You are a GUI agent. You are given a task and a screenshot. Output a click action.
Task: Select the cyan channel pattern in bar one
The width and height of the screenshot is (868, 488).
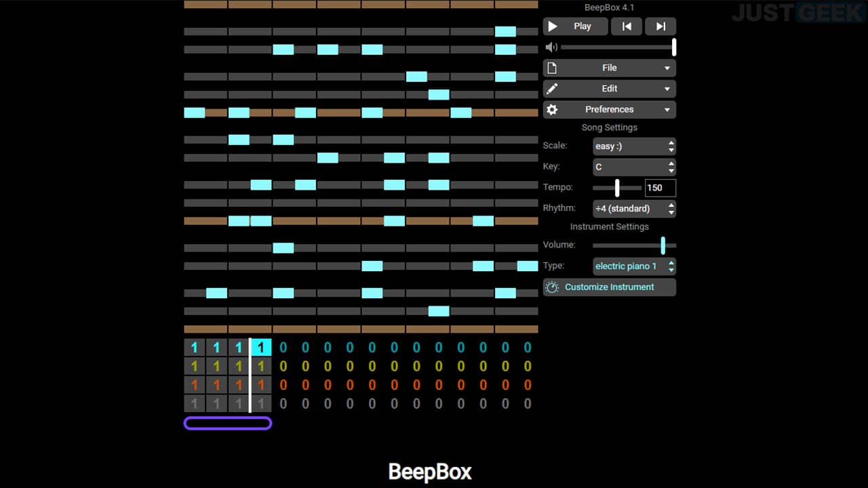click(194, 348)
